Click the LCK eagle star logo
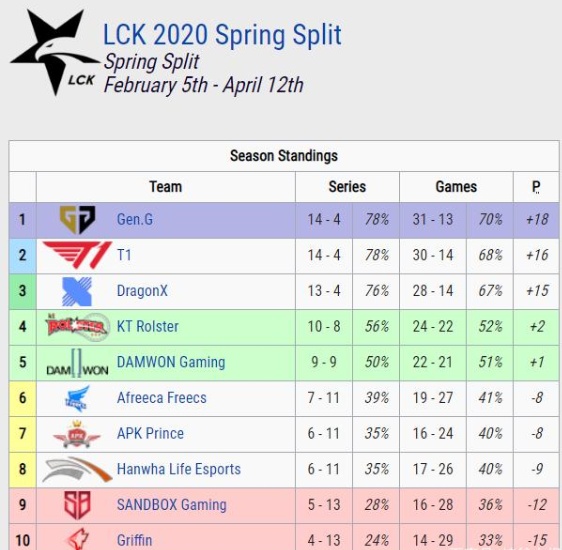Screen dimensions: 562x550 click(55, 52)
